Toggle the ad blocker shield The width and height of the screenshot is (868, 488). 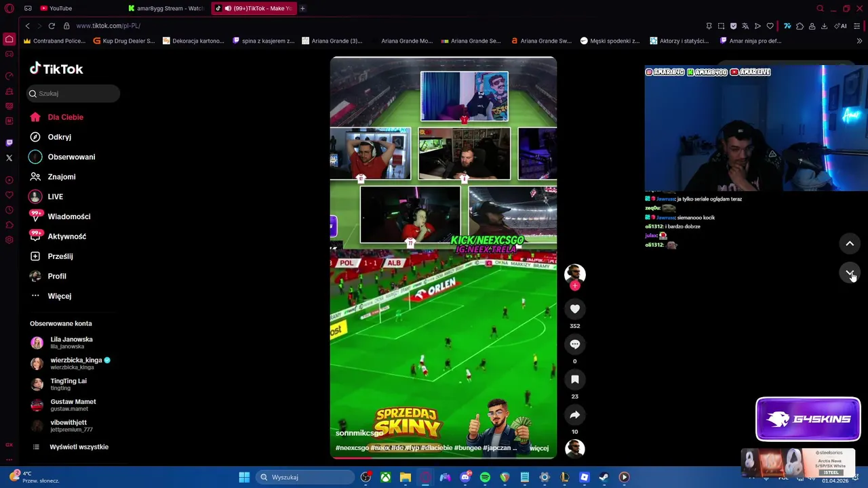(733, 26)
